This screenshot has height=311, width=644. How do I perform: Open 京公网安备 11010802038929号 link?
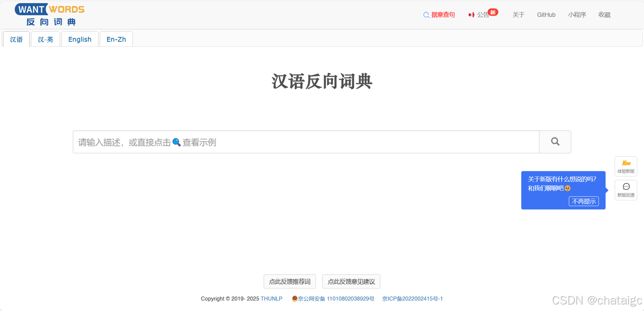click(333, 298)
